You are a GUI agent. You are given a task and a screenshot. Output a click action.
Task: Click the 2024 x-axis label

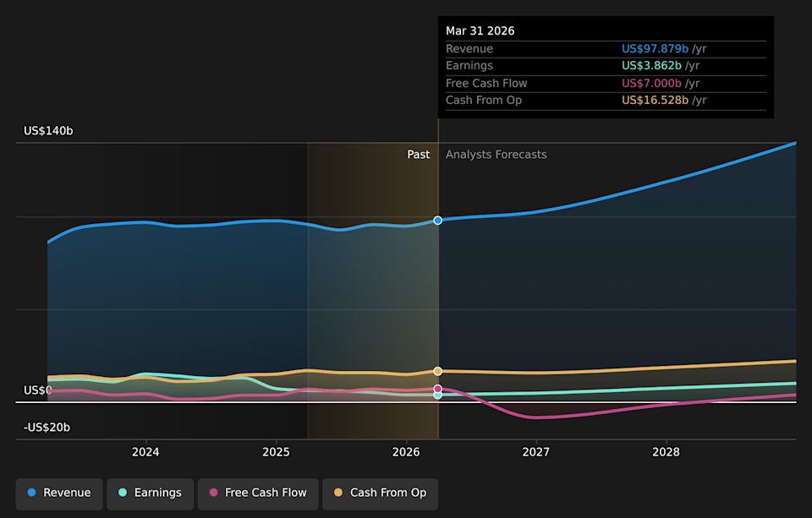click(145, 452)
